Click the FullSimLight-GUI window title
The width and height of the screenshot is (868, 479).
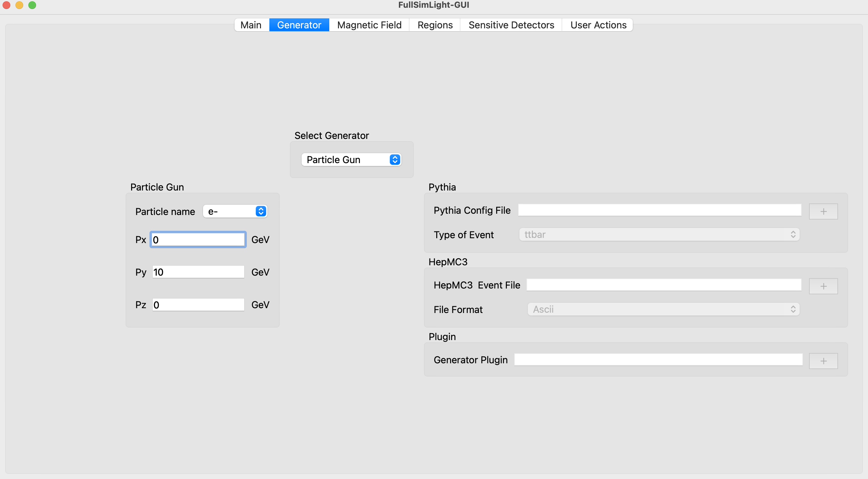(434, 5)
